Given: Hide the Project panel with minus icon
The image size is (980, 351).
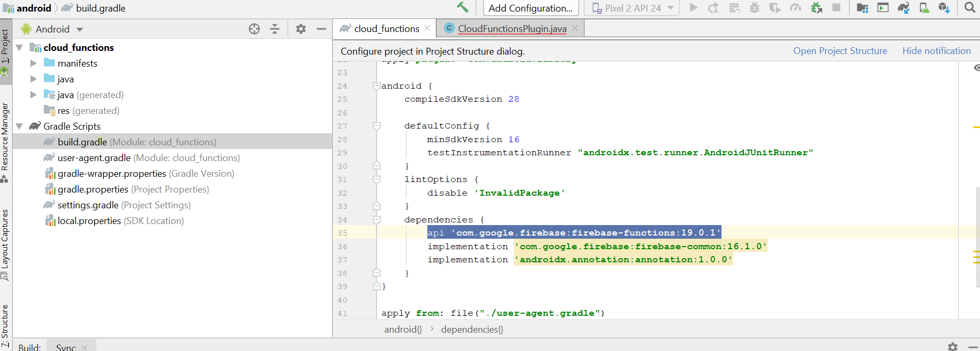Looking at the screenshot, I should (321, 29).
